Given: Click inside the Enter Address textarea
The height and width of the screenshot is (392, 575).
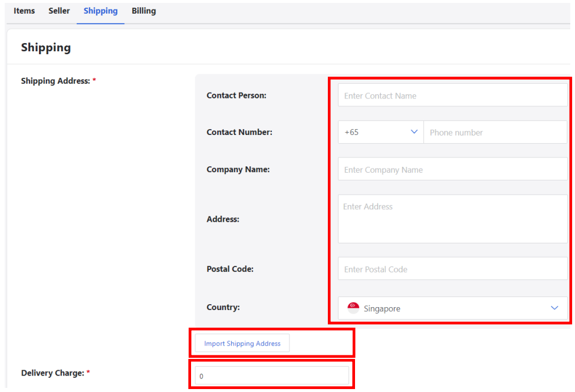Looking at the screenshot, I should [452, 219].
